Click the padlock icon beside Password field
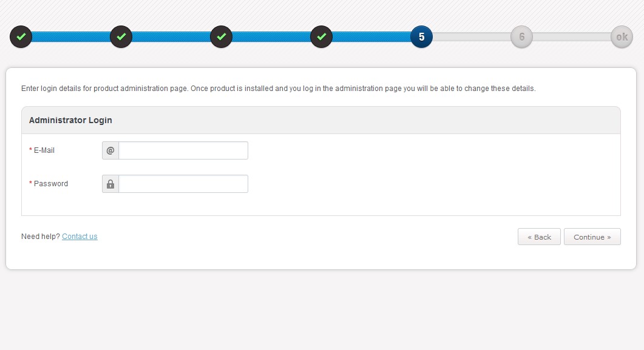 pyautogui.click(x=110, y=184)
